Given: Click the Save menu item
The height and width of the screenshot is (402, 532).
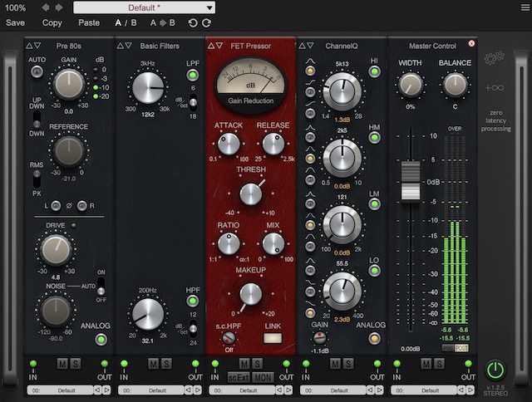Looking at the screenshot, I should pos(15,22).
